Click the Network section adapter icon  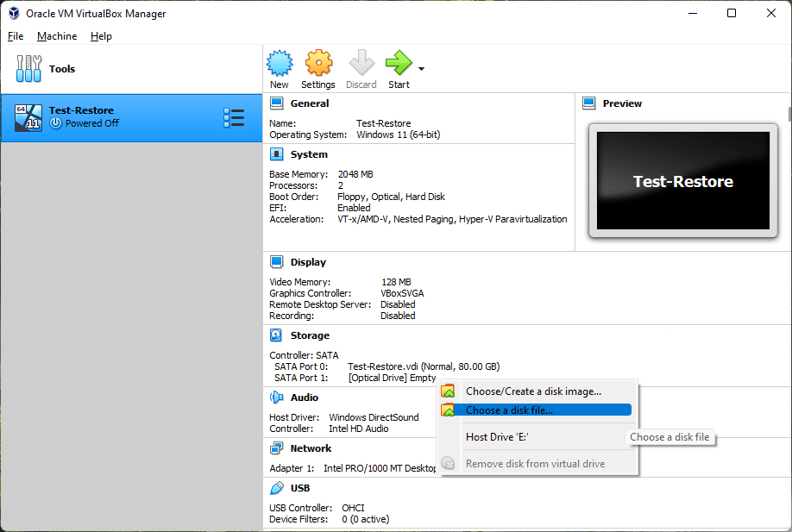(276, 448)
